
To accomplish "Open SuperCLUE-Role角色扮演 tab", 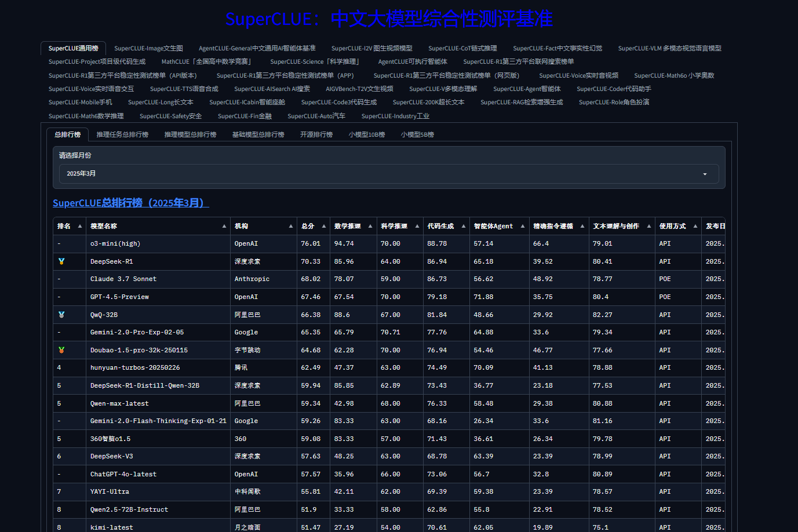I will (614, 102).
